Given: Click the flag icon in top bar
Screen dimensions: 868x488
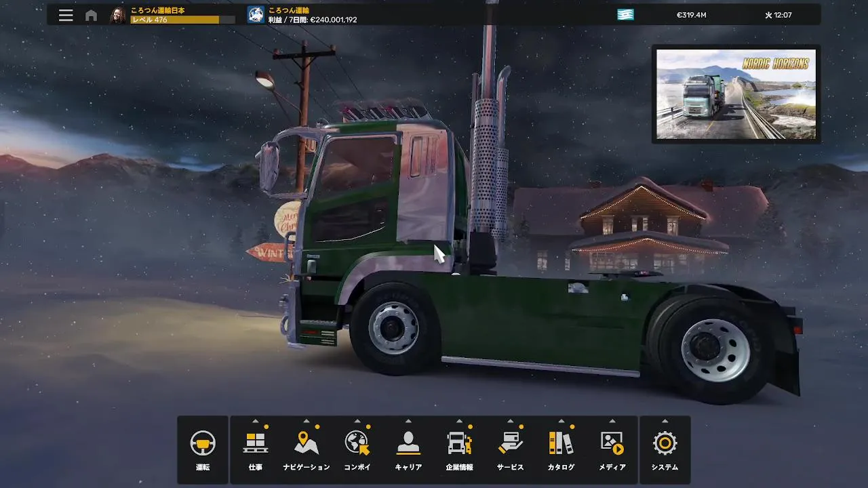Looking at the screenshot, I should click(x=625, y=15).
